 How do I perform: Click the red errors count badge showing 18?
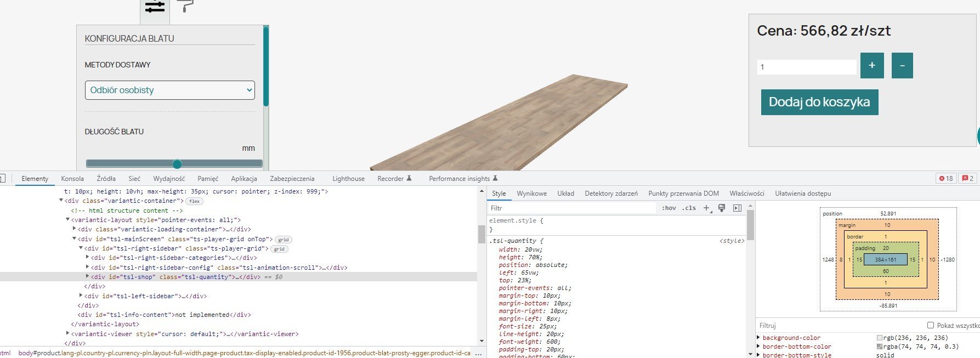946,179
